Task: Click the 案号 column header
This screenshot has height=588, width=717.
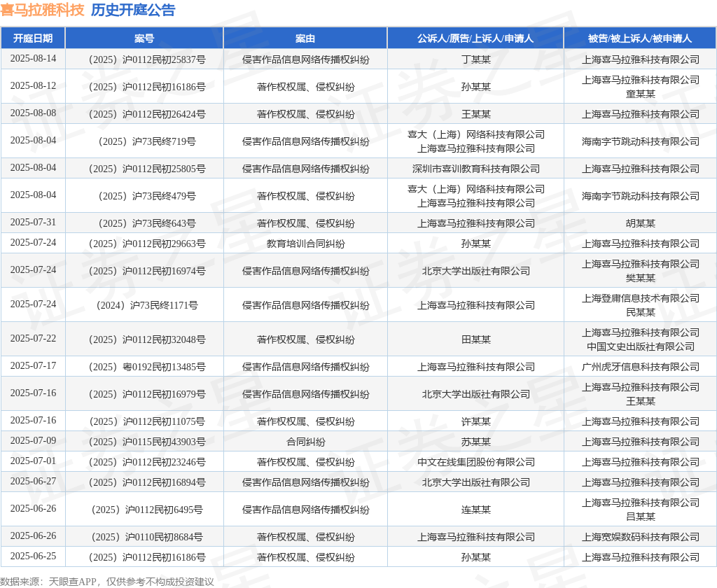Action: point(144,38)
